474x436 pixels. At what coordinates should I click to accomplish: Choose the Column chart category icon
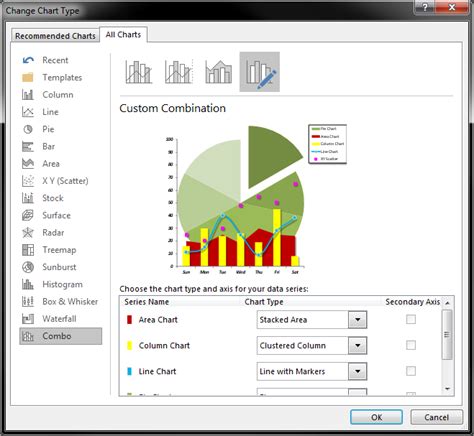pos(28,95)
